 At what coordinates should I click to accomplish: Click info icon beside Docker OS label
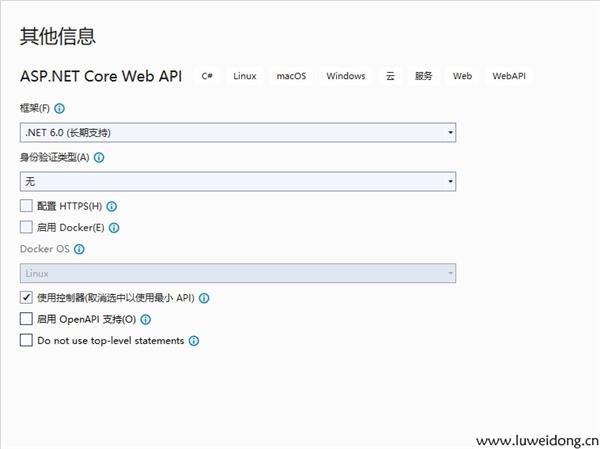pos(79,249)
